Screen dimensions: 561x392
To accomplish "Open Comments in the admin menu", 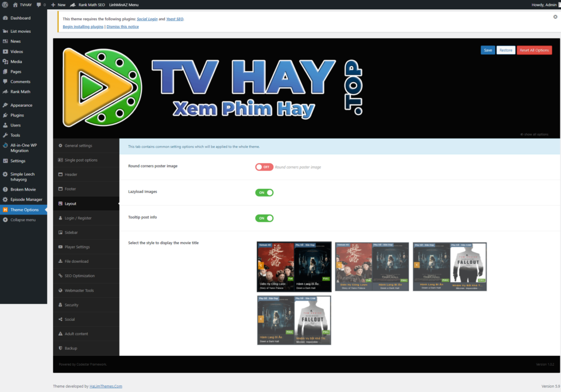I will (23, 82).
